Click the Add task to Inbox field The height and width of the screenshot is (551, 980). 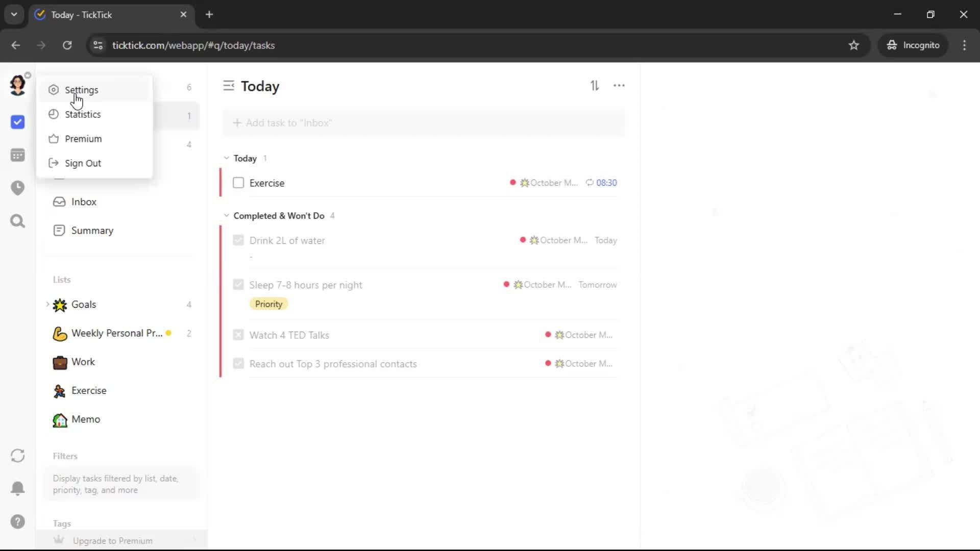[x=424, y=123]
